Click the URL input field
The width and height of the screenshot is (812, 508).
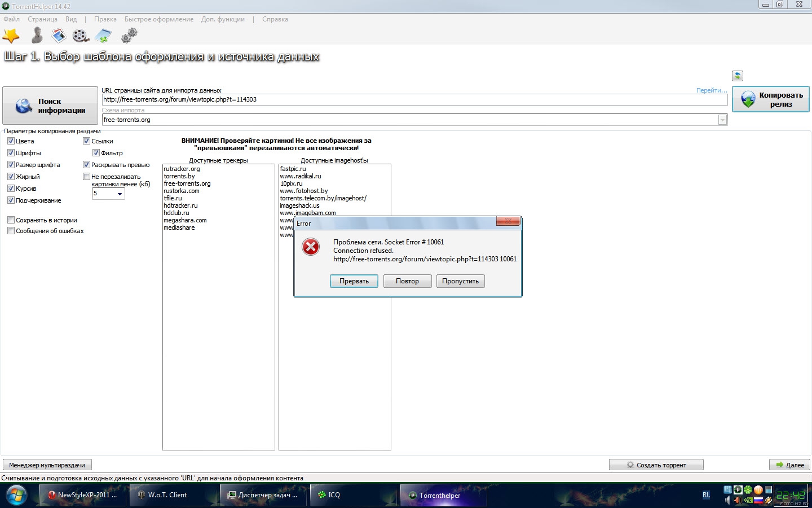tap(414, 99)
